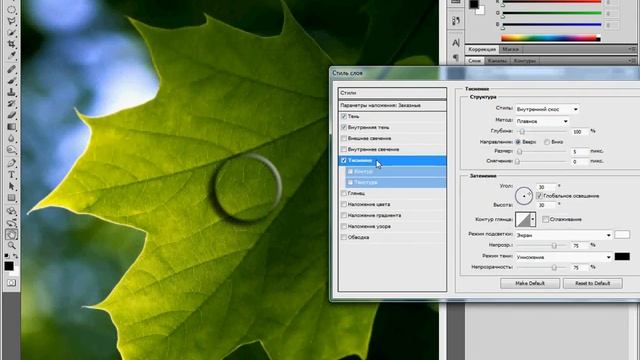Select the Dodge tool

click(11, 150)
